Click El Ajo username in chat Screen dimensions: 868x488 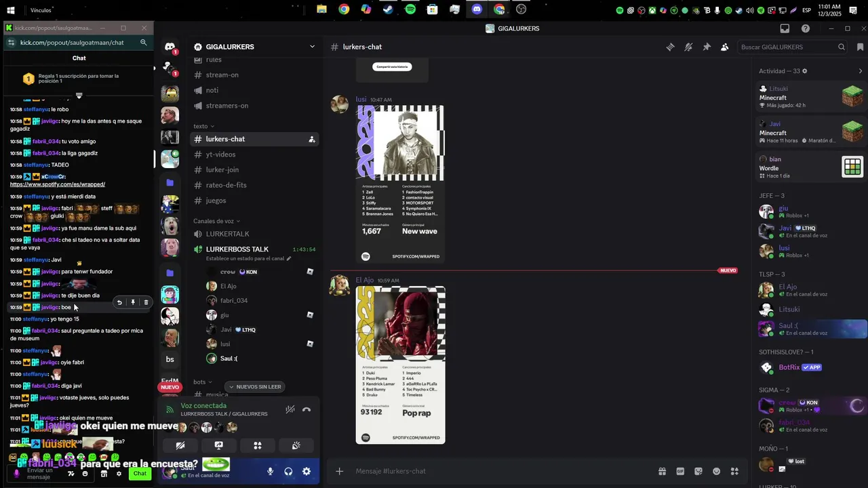[x=365, y=280]
